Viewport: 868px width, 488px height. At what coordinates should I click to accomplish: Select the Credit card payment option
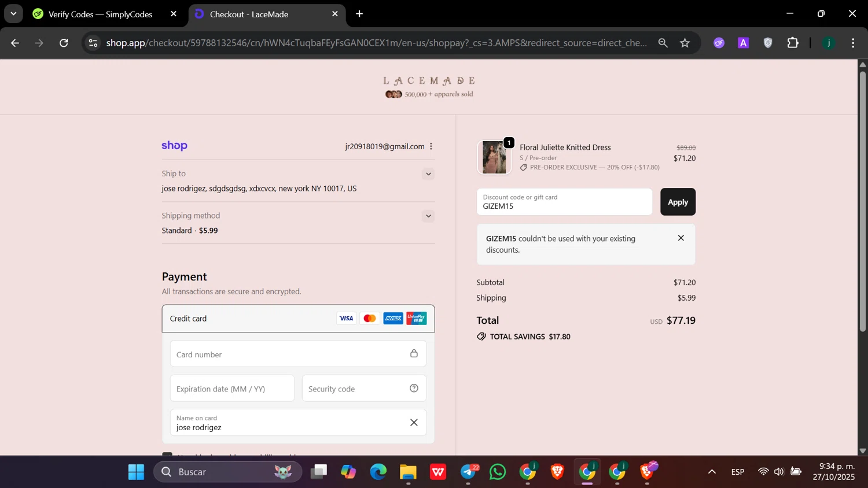[298, 319]
